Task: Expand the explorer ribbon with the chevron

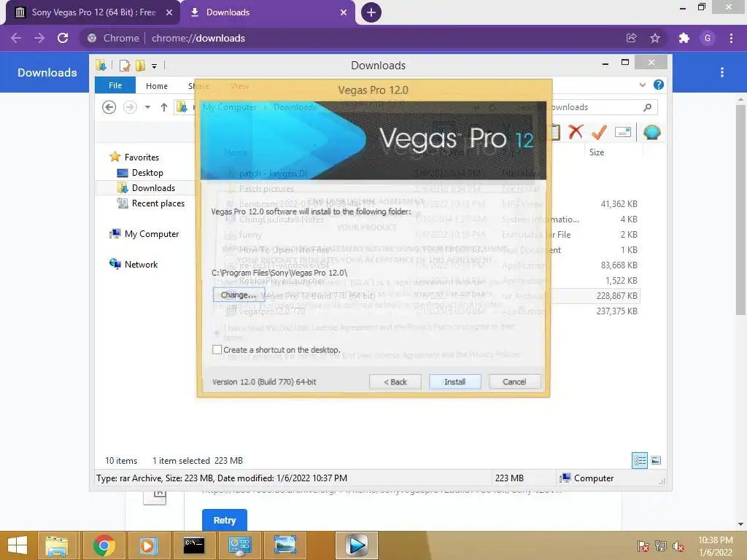Action: [643, 85]
